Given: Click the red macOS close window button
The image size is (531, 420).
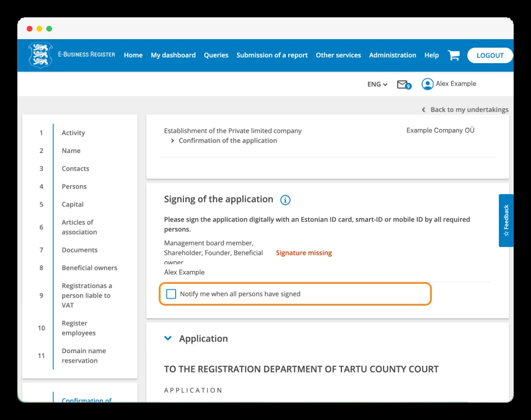Looking at the screenshot, I should pyautogui.click(x=29, y=29).
